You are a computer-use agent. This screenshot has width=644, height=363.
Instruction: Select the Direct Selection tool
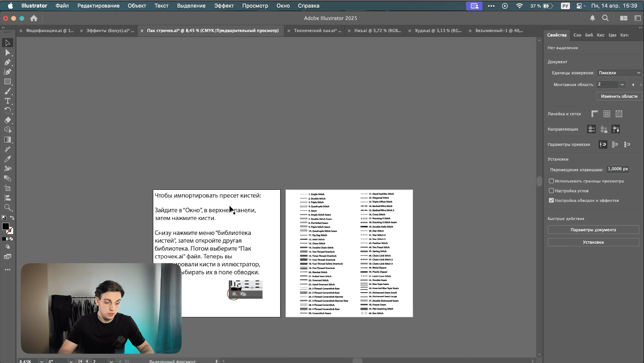pyautogui.click(x=8, y=53)
